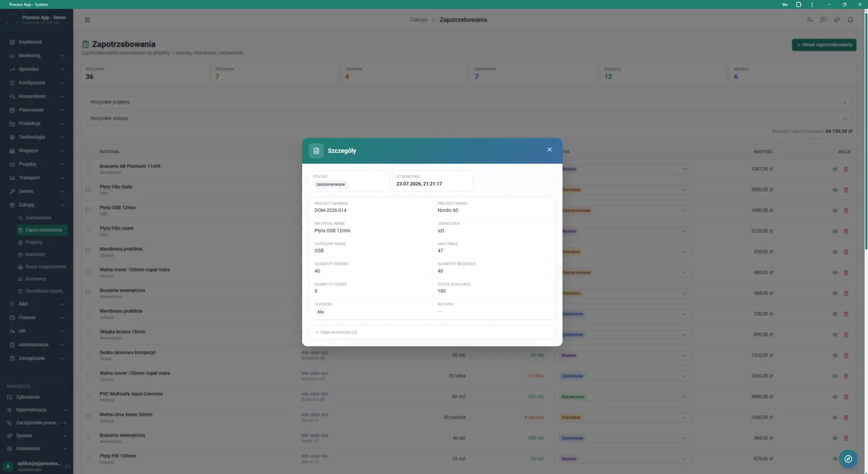Image resolution: width=868 pixels, height=474 pixels.
Task: Click the Finanse sidebar icon
Action: (x=12, y=318)
